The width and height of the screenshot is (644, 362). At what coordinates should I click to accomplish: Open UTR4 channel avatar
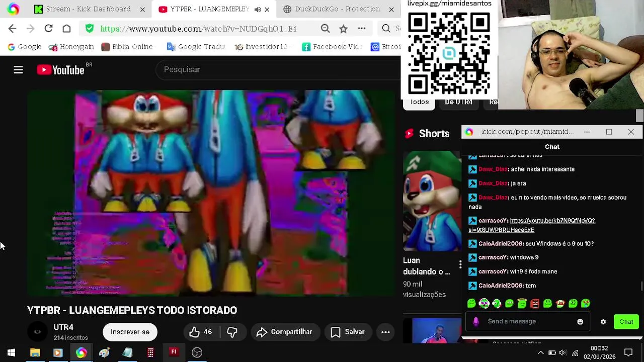point(37,332)
